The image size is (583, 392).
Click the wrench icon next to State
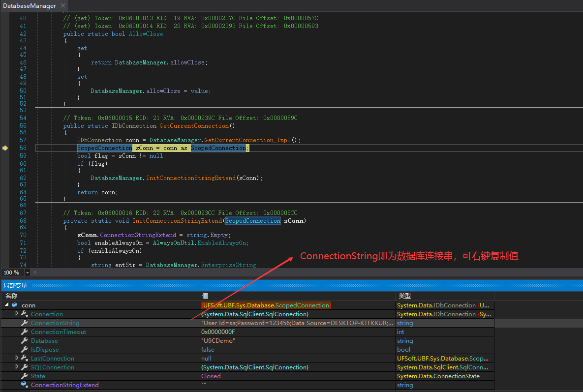coord(24,376)
